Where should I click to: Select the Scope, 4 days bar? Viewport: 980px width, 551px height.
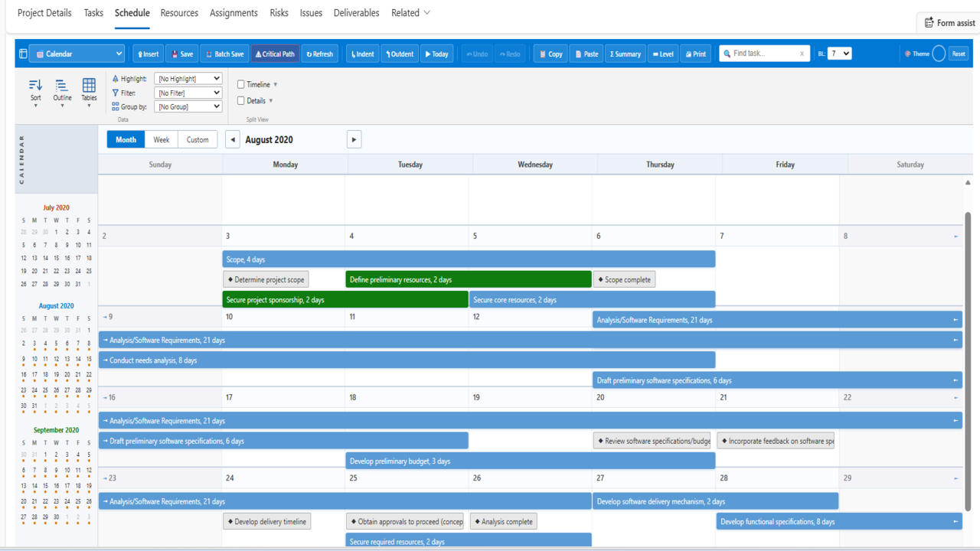(469, 259)
